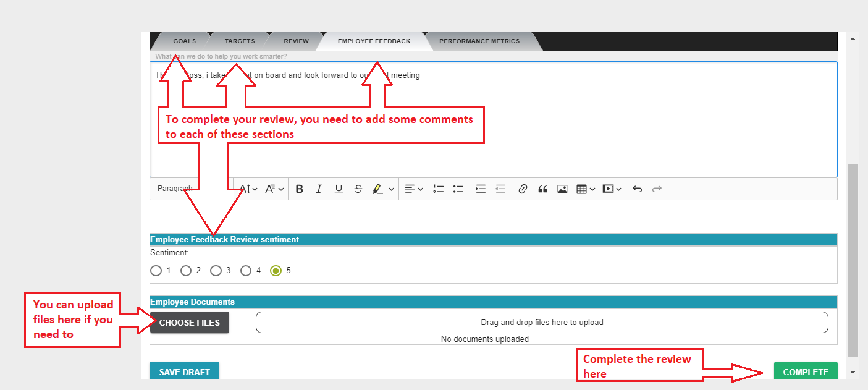Set sentiment rating to 4

246,271
